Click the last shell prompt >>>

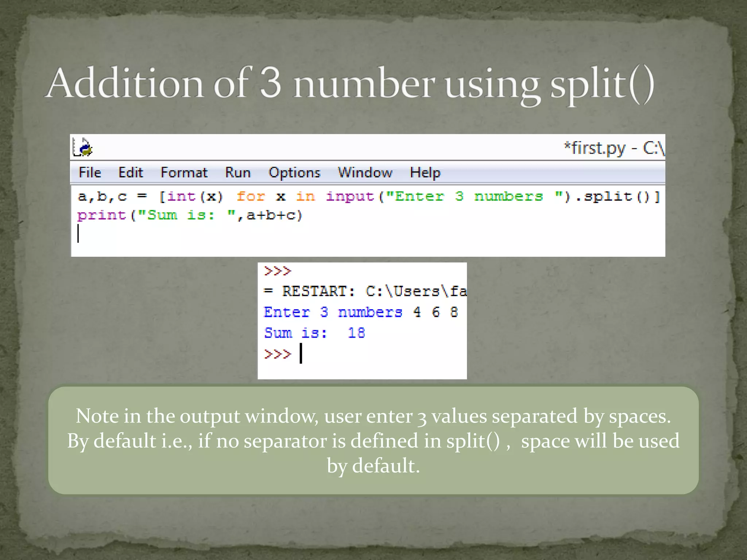(278, 354)
